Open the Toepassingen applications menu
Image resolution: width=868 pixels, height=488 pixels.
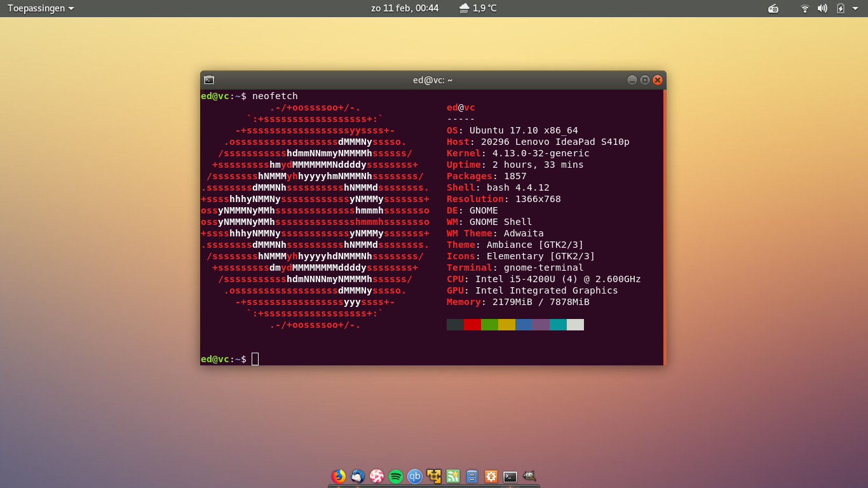click(41, 8)
